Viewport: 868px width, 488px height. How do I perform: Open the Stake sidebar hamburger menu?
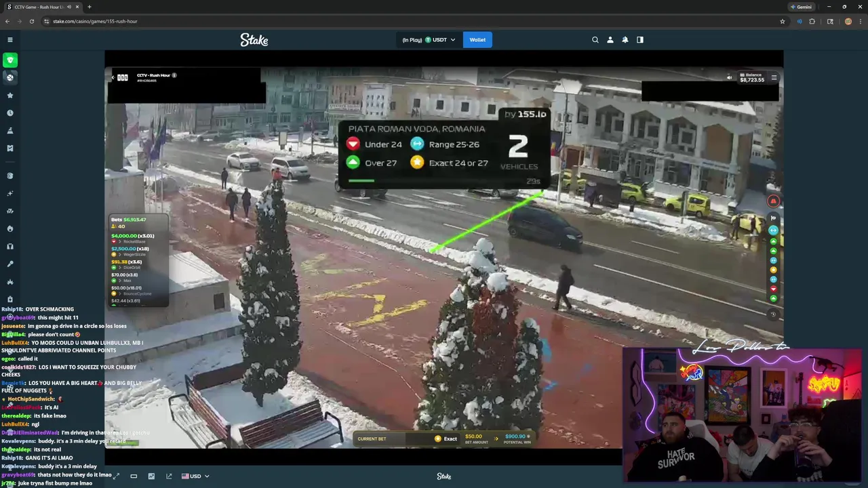(10, 40)
